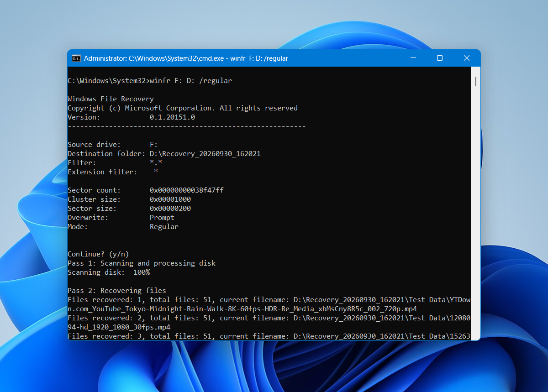Click the 'Files recovered: 1' output line
Screen dimensions: 548x392
(x=269, y=300)
